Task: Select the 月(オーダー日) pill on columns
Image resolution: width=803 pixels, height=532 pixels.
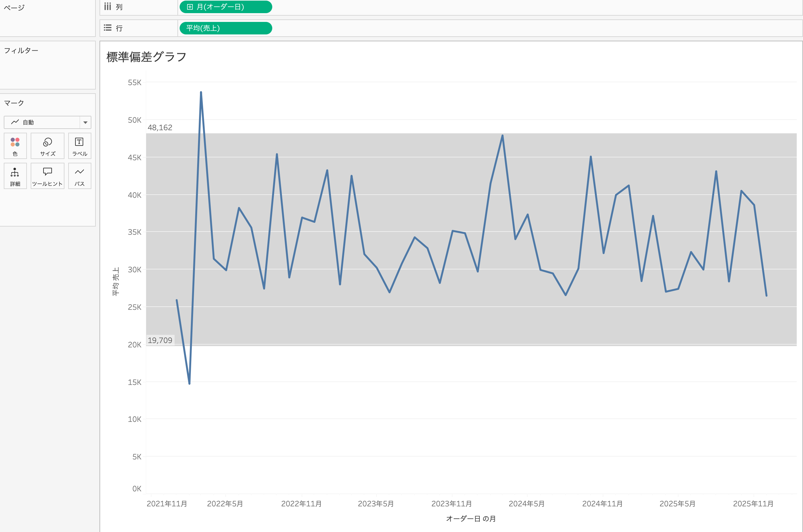Action: pyautogui.click(x=231, y=7)
